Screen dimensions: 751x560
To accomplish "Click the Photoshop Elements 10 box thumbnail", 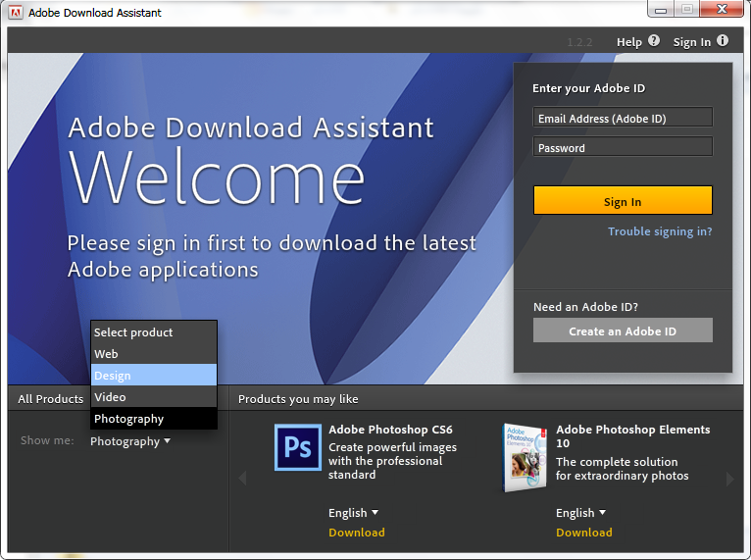I will 524,457.
